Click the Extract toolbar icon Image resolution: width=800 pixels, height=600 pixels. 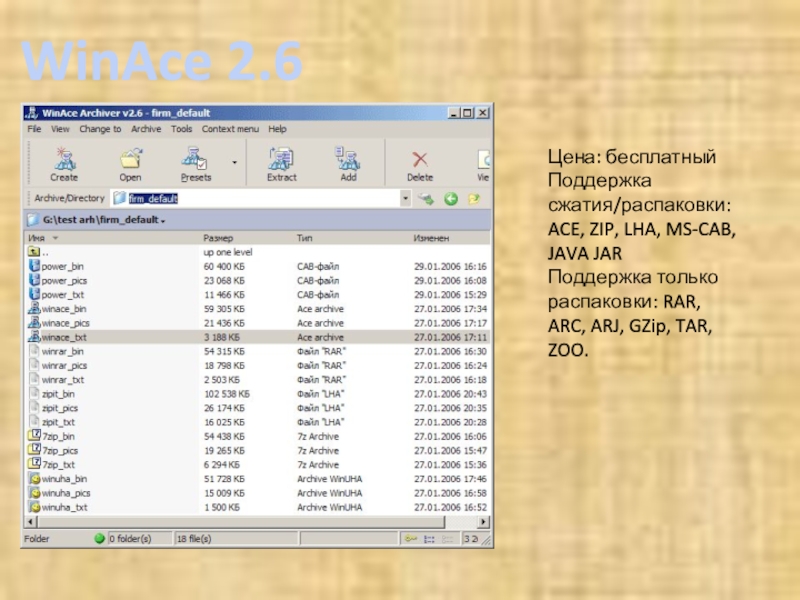click(x=282, y=164)
